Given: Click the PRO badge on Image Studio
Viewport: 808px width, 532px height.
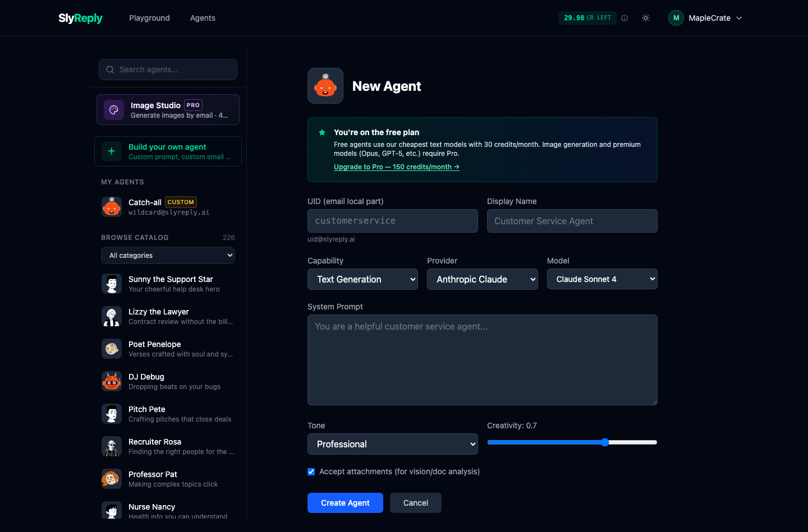Looking at the screenshot, I should [193, 105].
